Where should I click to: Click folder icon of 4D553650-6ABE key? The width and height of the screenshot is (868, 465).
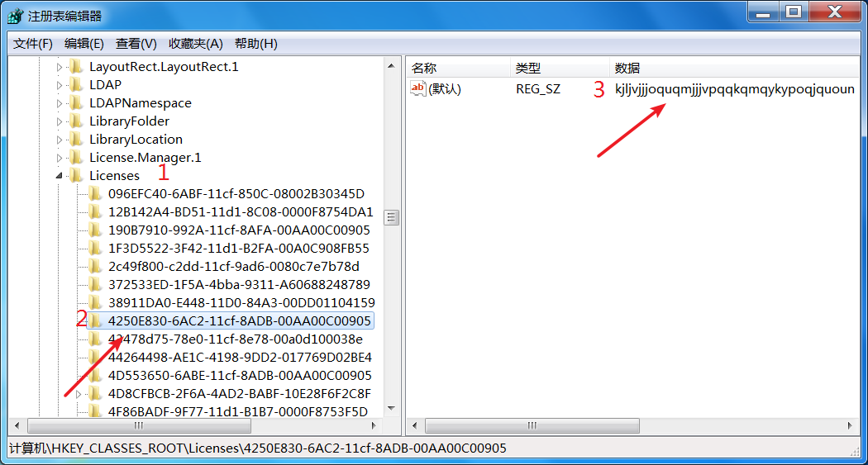click(95, 376)
